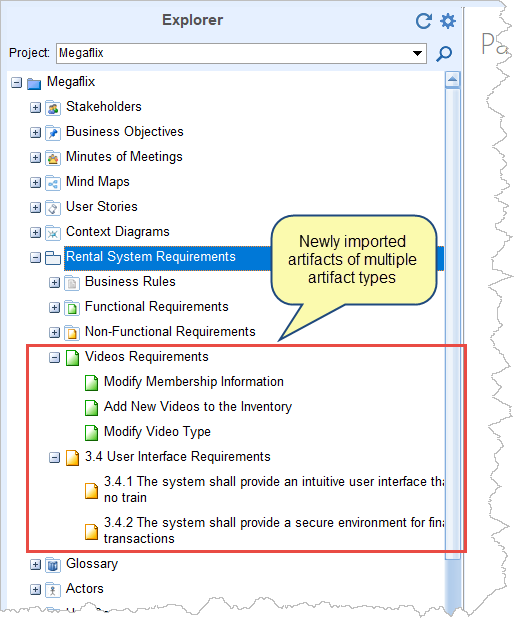Click the Actors folder icon
The image size is (519, 627).
[53, 589]
